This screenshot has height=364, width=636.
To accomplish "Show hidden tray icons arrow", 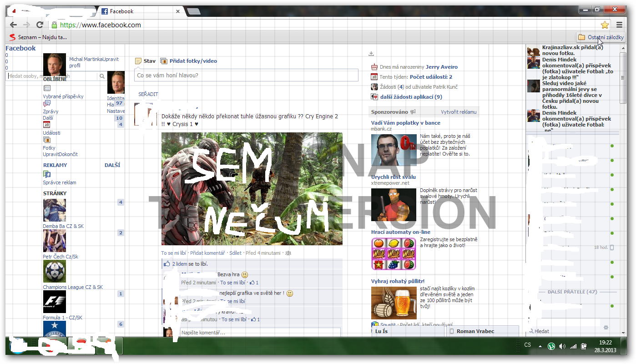I will click(x=540, y=347).
